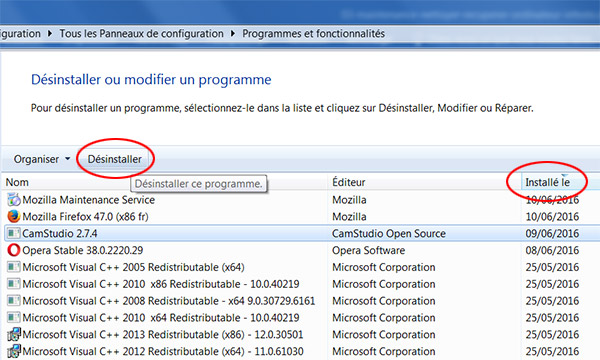Click Microsoft Corporation for Visual C++ 2005 row
600x360 pixels.
(383, 267)
